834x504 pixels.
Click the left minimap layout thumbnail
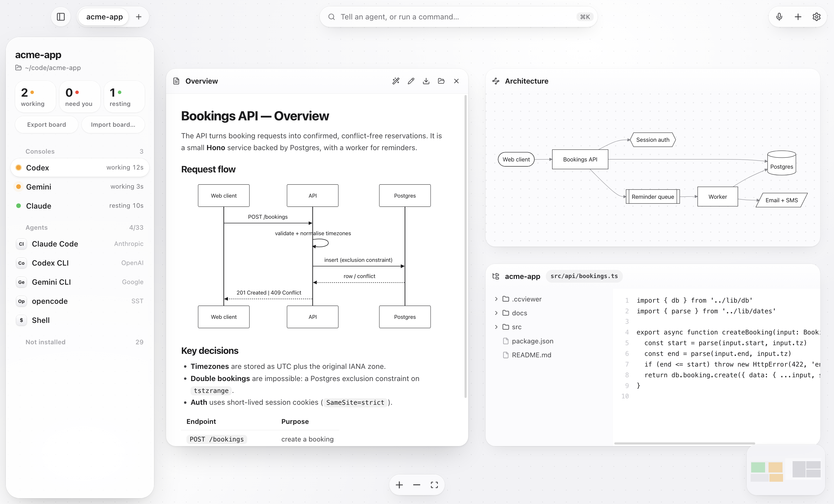coord(767,472)
